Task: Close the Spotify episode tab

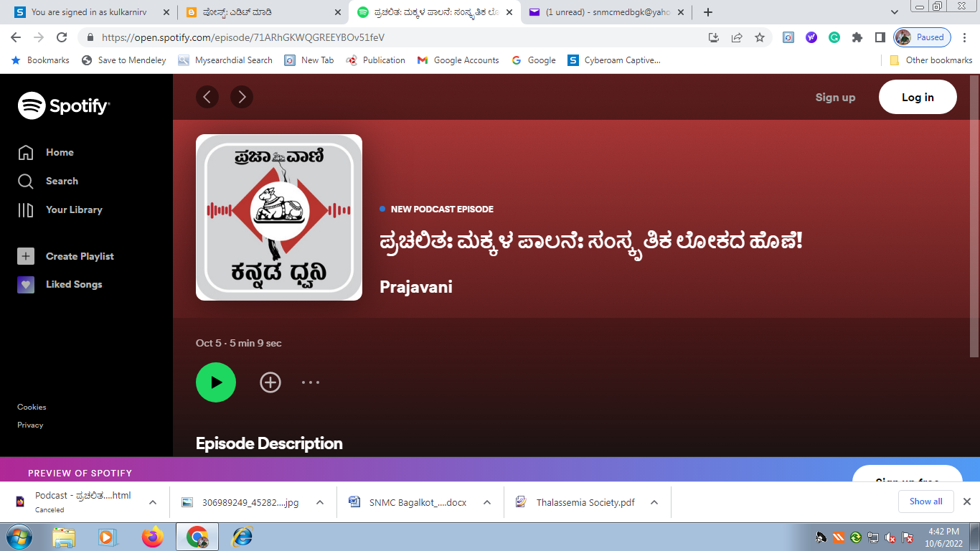Action: [509, 12]
